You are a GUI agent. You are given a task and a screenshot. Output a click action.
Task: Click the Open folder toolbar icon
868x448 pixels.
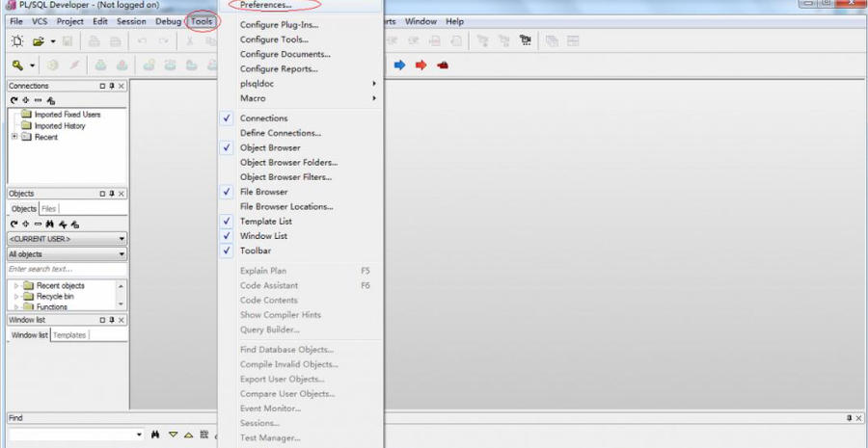(x=39, y=41)
